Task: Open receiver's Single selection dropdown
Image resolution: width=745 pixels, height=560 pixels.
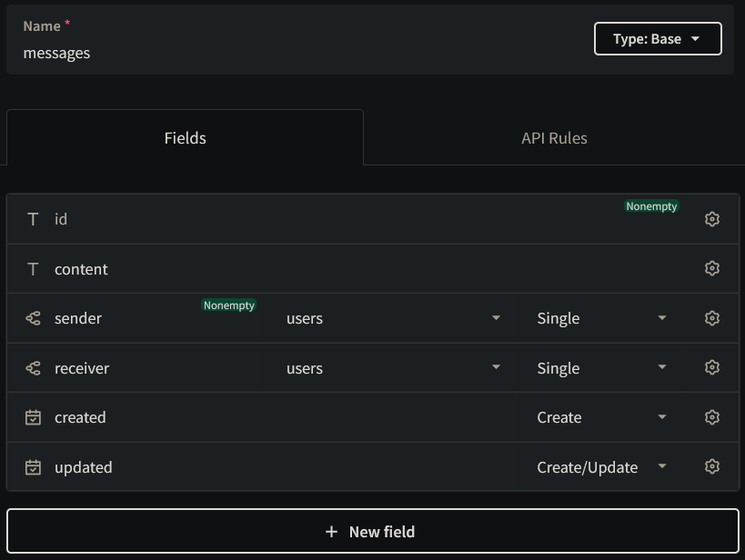Action: click(601, 368)
